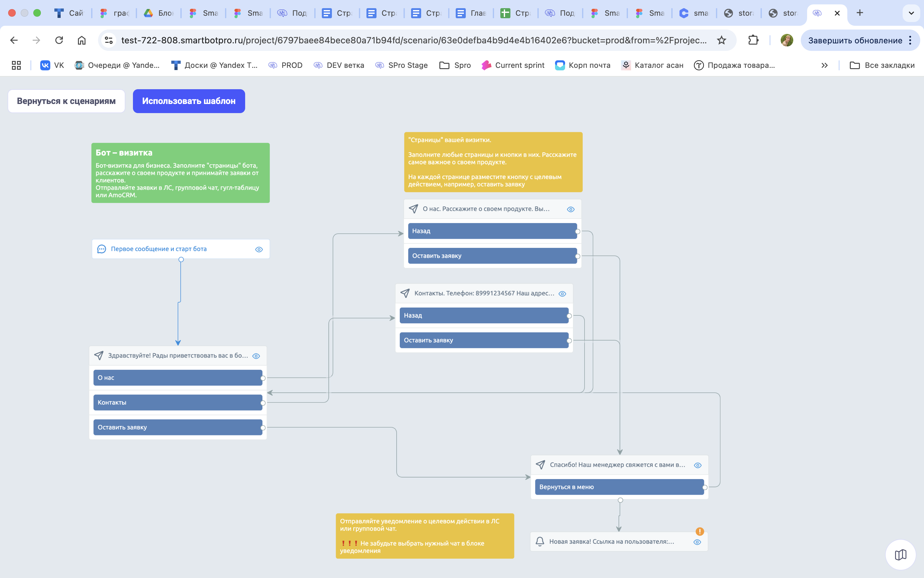Click Вернуться к сценариям button
Image resolution: width=924 pixels, height=578 pixels.
click(66, 101)
